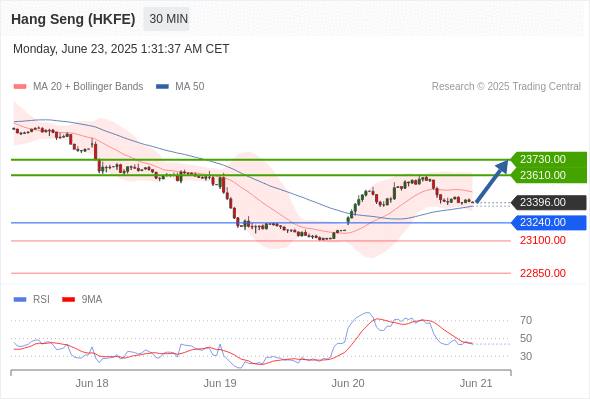This screenshot has height=400, width=590.
Task: Click the Jun 19 date axis label
Action: (x=220, y=383)
